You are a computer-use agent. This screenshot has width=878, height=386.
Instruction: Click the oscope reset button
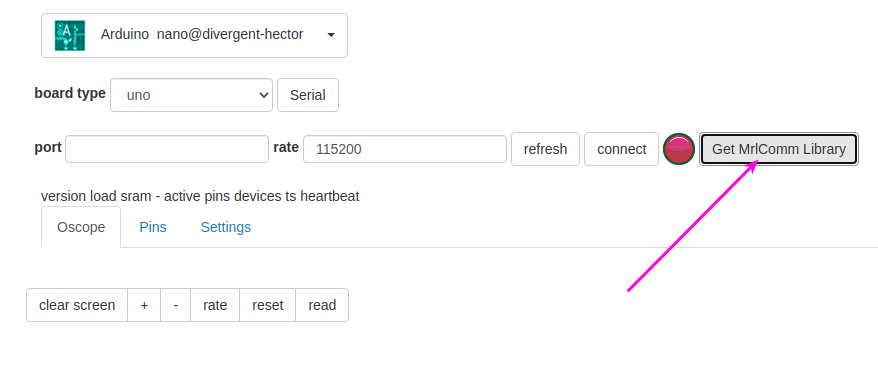tap(268, 305)
